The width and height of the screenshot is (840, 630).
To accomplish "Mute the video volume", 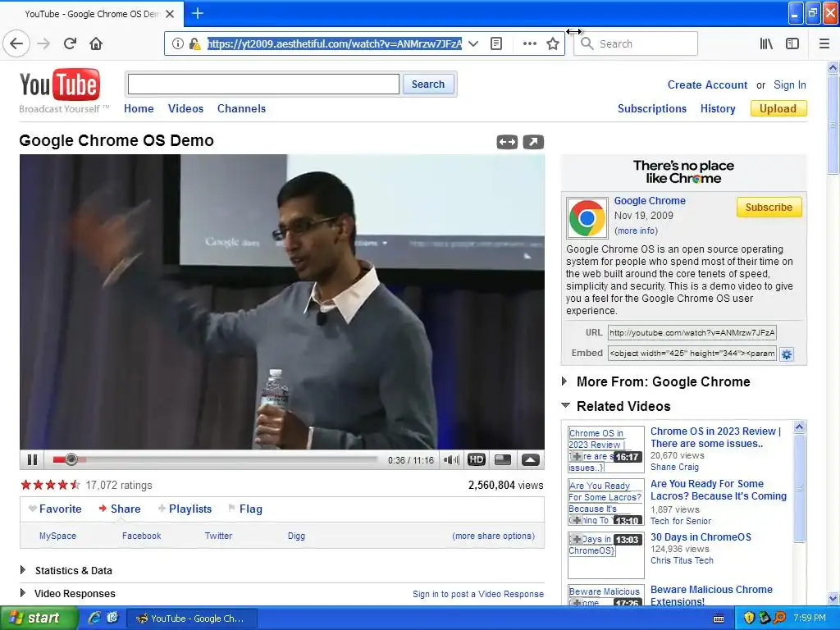I will (x=452, y=459).
